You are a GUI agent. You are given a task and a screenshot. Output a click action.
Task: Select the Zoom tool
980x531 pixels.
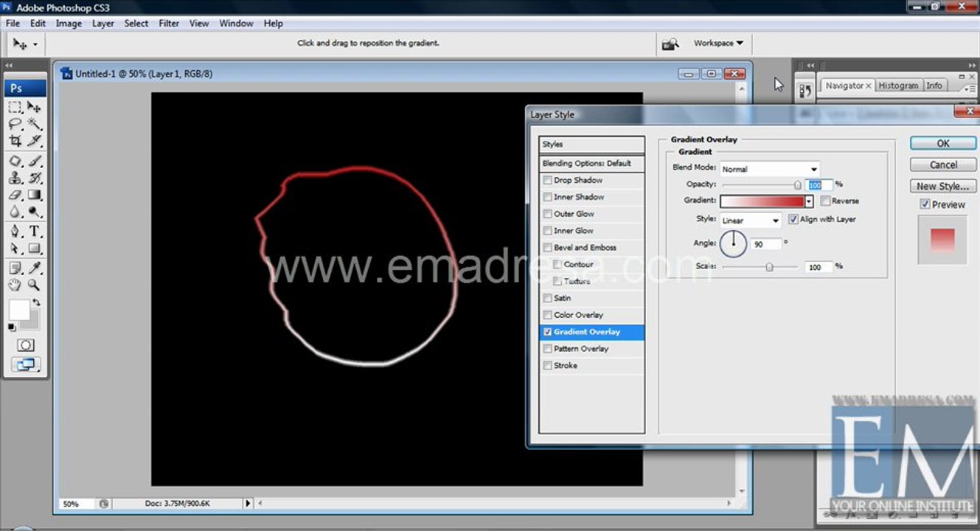pos(35,285)
